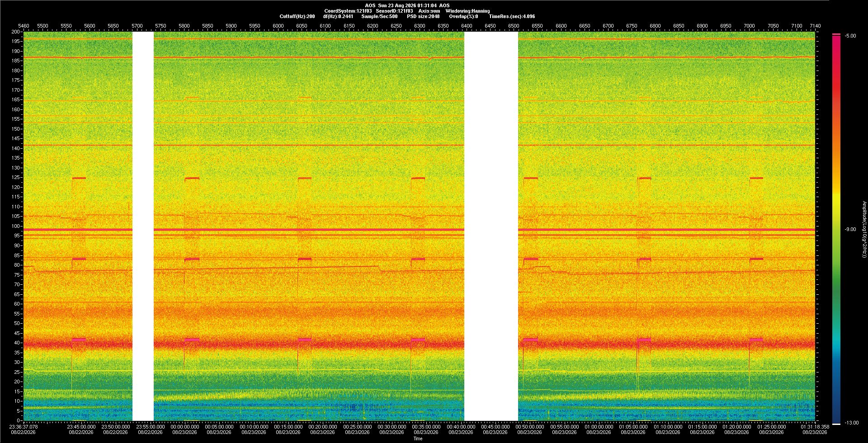
Task: Click the 00:00:00.000 08/23/2026 time tick label
Action: 185,429
